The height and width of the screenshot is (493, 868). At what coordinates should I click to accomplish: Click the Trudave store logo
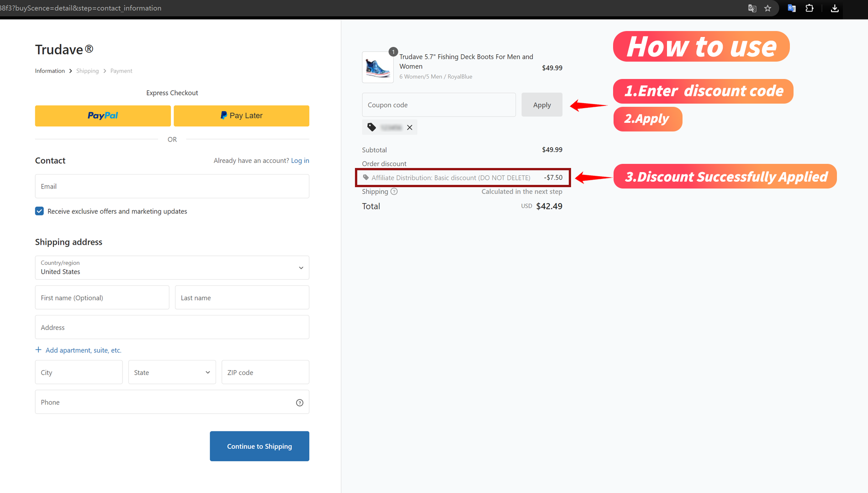pyautogui.click(x=64, y=49)
